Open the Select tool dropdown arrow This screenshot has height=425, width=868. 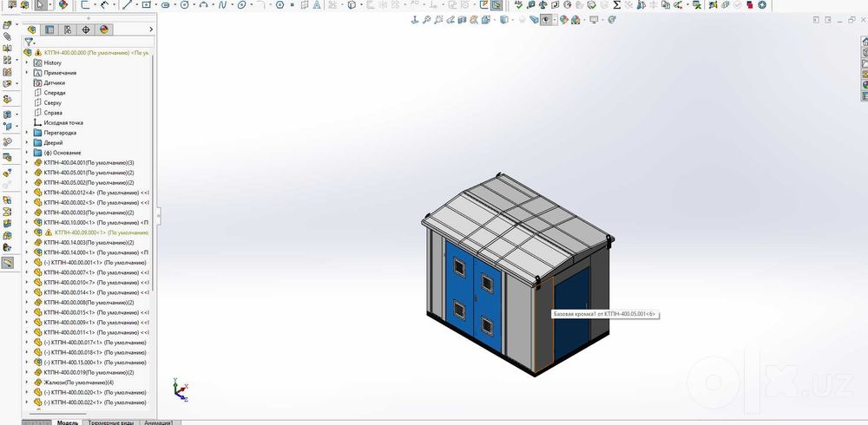[x=49, y=4]
